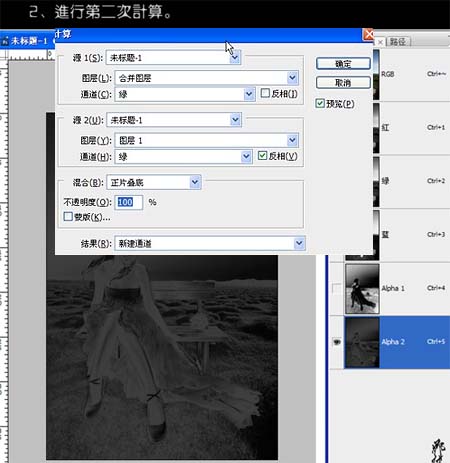Screen dimensions: 450x463
Task: Toggle visibility box for Alpha 1 channel
Action: click(x=337, y=288)
